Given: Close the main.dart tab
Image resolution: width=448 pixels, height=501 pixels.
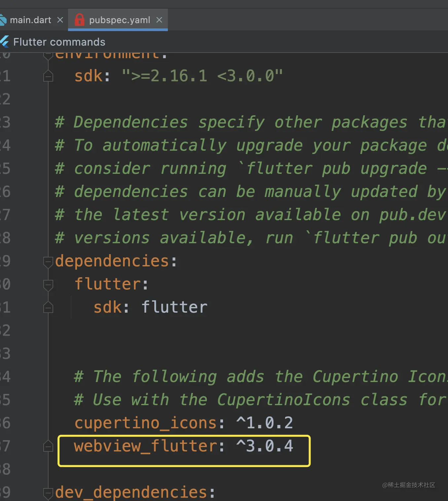Looking at the screenshot, I should click(x=60, y=20).
